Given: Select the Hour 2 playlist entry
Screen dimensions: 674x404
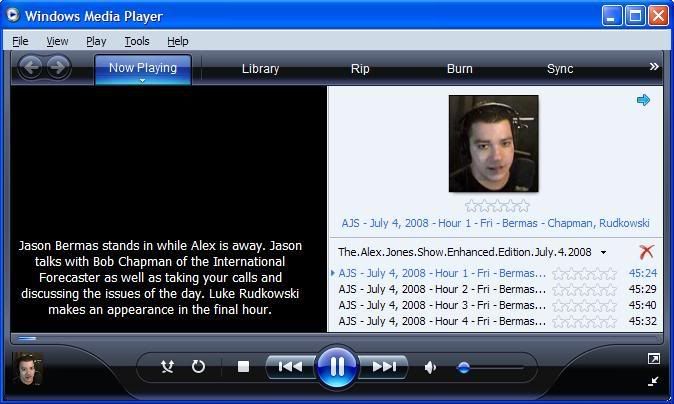Looking at the screenshot, I should tap(496, 289).
